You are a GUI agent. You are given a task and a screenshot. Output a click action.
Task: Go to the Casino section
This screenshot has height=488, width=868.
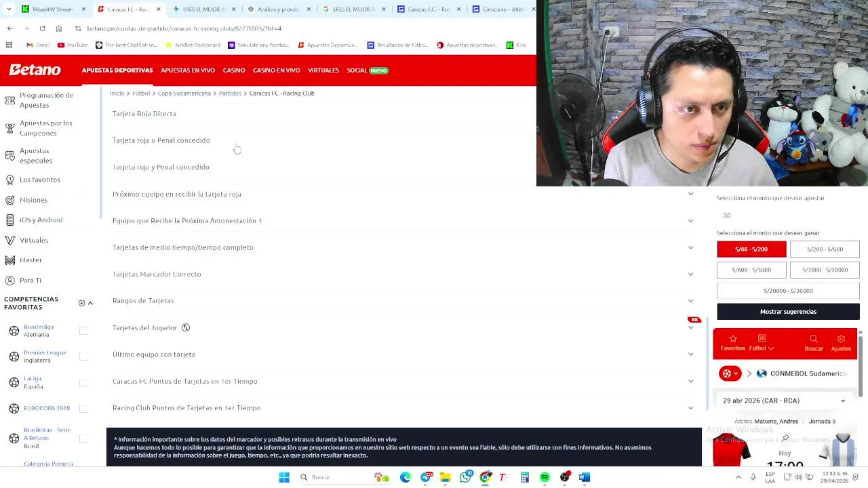pos(234,70)
